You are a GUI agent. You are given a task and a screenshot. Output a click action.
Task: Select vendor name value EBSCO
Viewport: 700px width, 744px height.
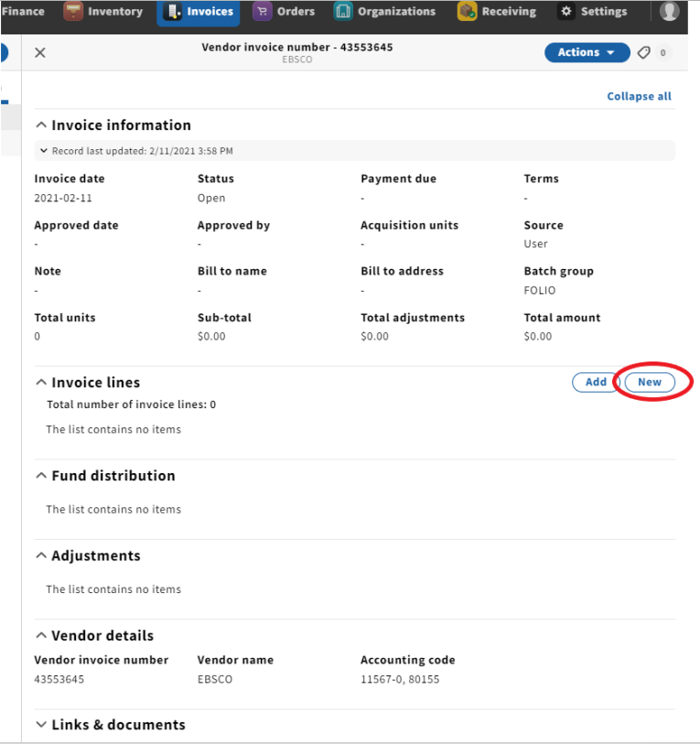tap(215, 679)
